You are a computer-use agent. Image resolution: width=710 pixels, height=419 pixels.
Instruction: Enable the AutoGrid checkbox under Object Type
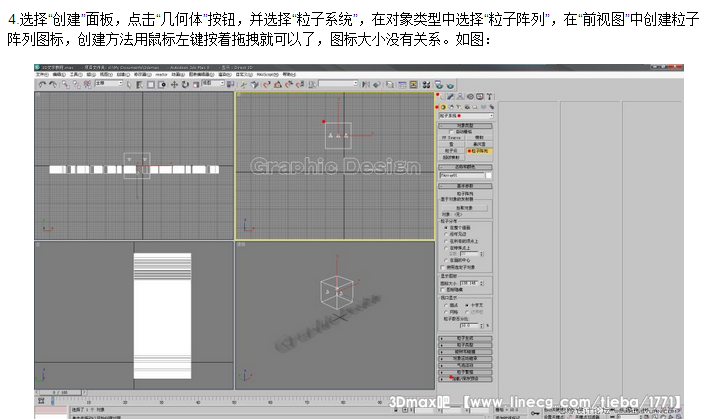point(452,131)
